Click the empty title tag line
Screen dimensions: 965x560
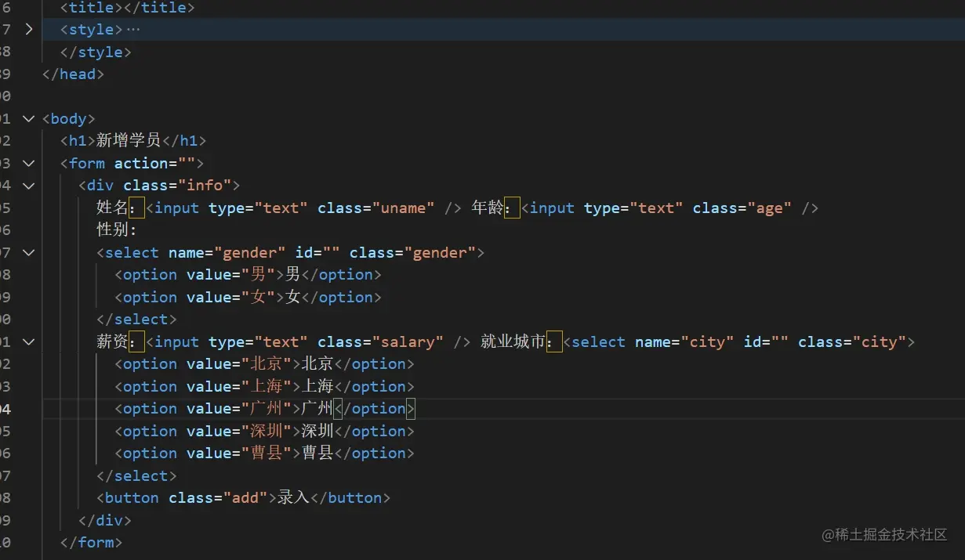point(127,8)
